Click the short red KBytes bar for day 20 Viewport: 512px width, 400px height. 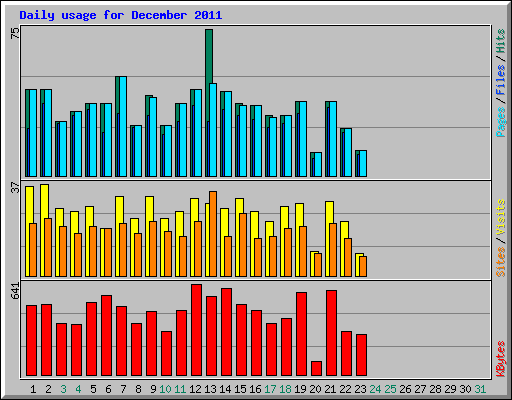click(316, 368)
